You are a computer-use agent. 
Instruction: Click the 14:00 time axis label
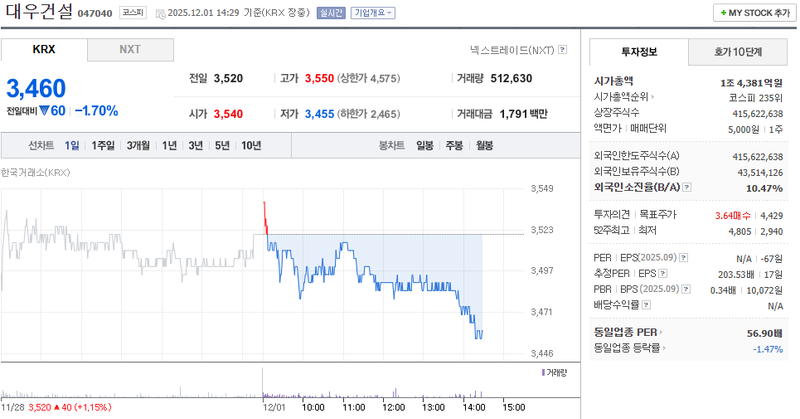click(x=473, y=407)
